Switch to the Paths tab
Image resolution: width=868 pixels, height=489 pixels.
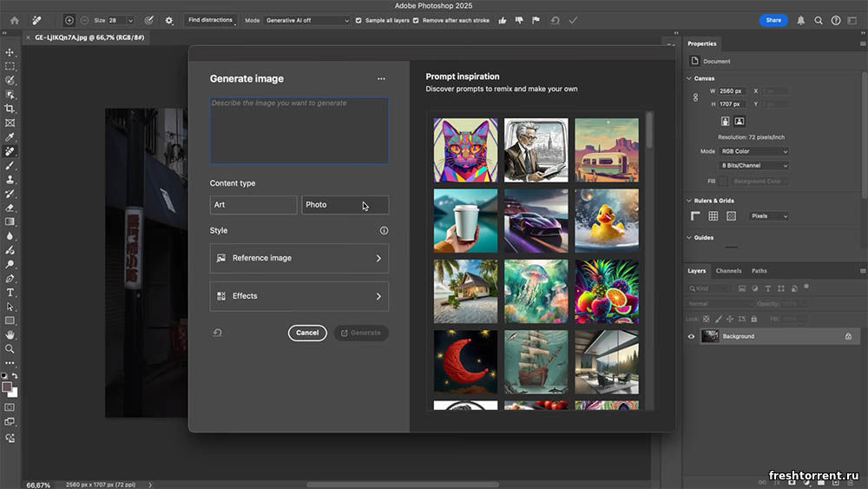pos(759,271)
